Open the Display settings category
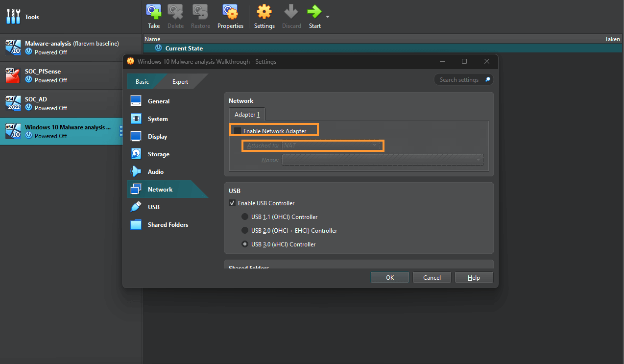 click(168, 136)
